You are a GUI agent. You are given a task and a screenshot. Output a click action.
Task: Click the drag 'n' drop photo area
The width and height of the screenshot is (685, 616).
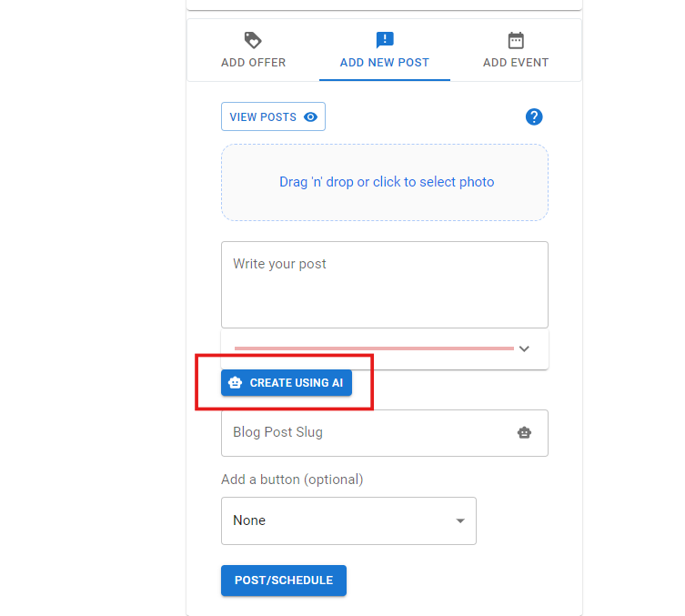(385, 182)
